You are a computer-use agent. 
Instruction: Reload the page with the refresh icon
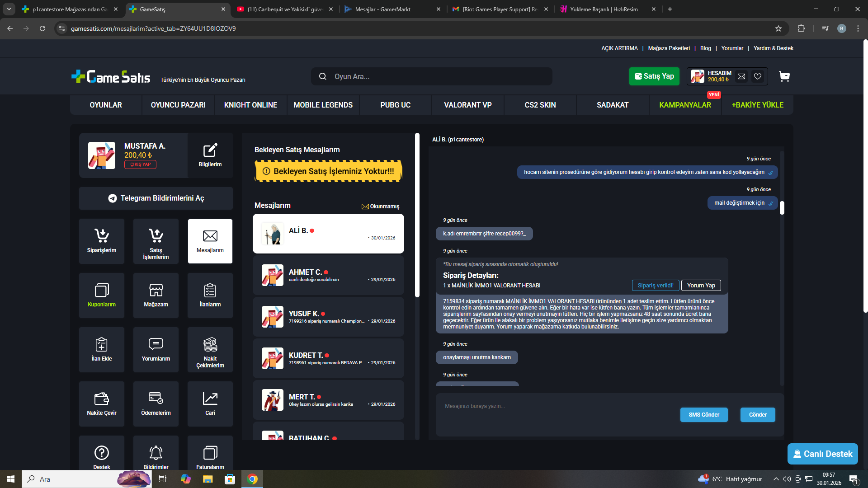coord(42,28)
